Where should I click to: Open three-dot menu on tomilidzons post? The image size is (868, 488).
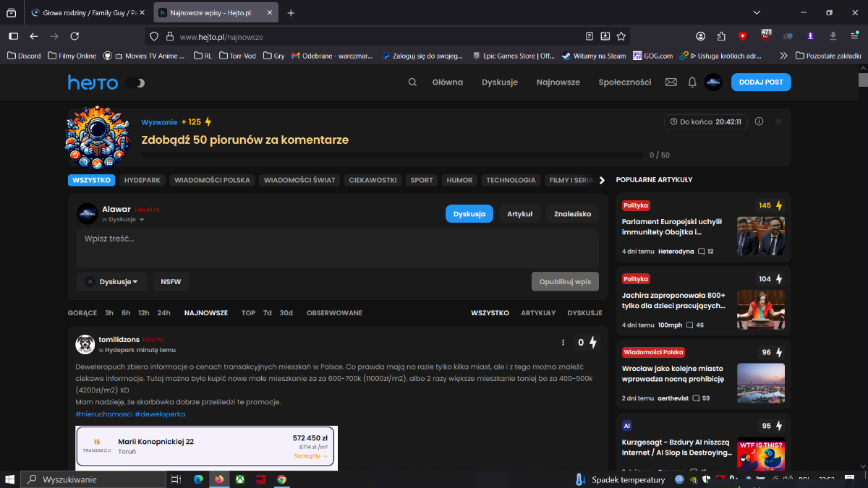point(563,343)
